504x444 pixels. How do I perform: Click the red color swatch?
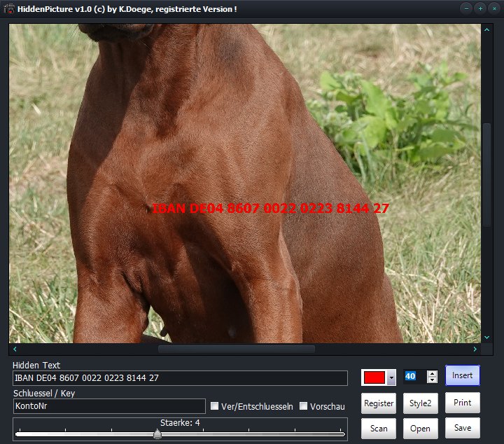tap(374, 377)
